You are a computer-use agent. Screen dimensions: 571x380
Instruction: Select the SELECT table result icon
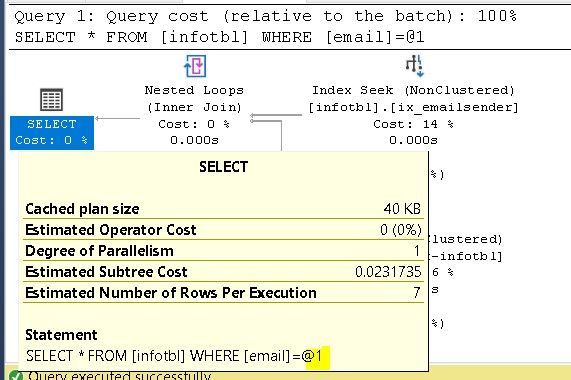coord(51,100)
